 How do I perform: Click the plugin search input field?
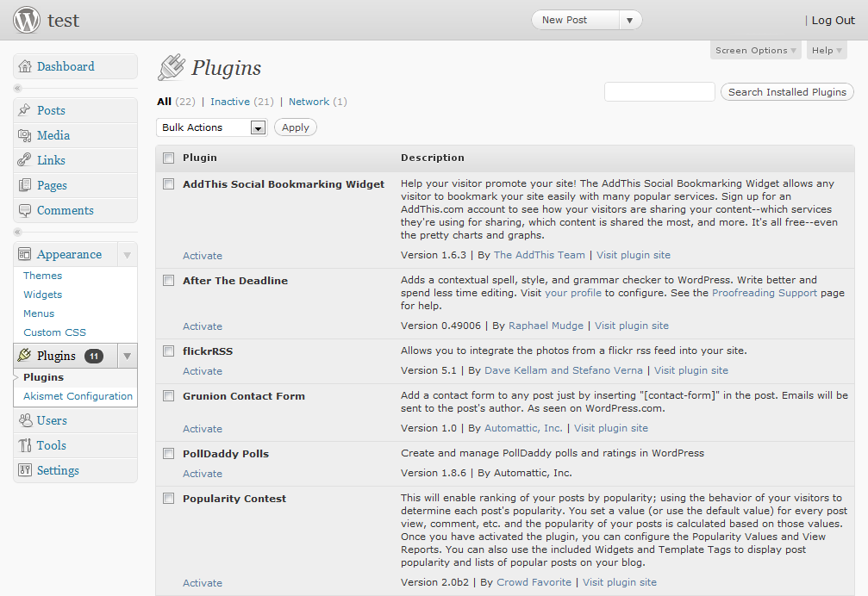pos(660,92)
